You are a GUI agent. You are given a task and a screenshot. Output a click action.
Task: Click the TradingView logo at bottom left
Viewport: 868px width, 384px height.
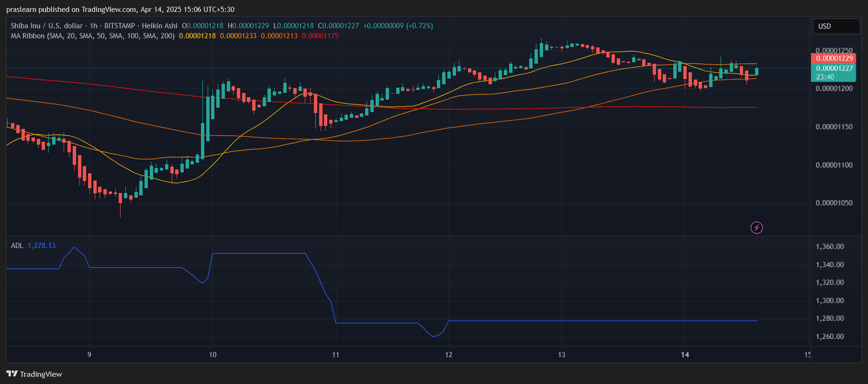(34, 374)
